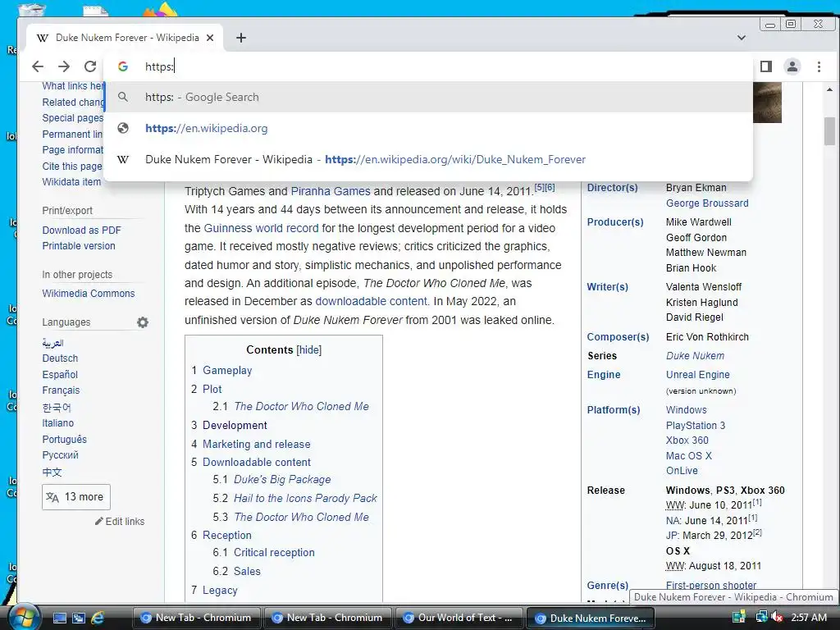The height and width of the screenshot is (630, 840).
Task: Open a new tab with the plus button
Action: click(241, 38)
